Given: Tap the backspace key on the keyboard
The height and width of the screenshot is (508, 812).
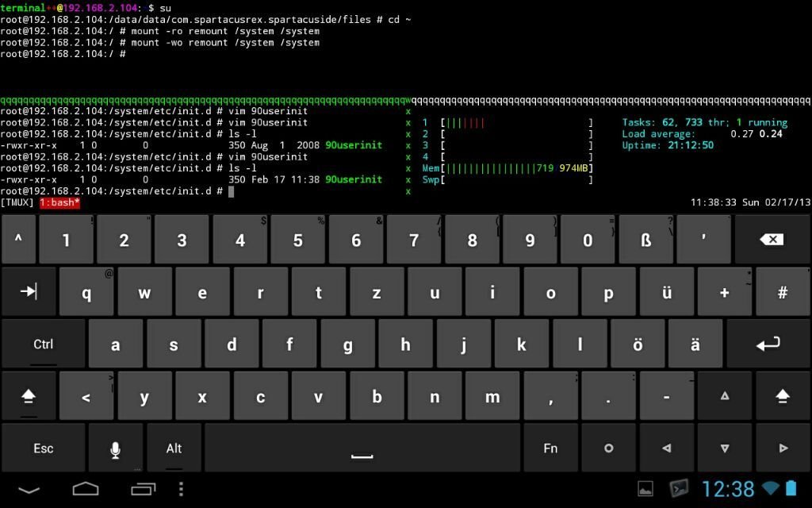Looking at the screenshot, I should pos(772,240).
